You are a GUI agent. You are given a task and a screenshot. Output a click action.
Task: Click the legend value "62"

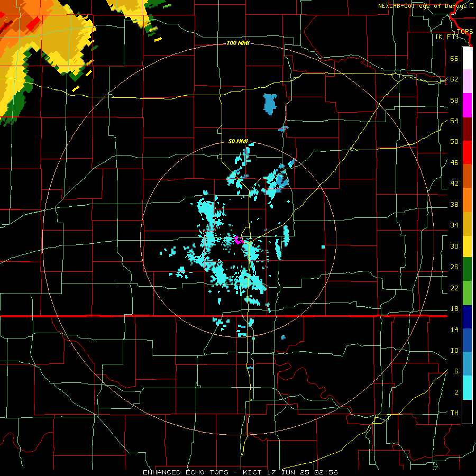pyautogui.click(x=454, y=79)
